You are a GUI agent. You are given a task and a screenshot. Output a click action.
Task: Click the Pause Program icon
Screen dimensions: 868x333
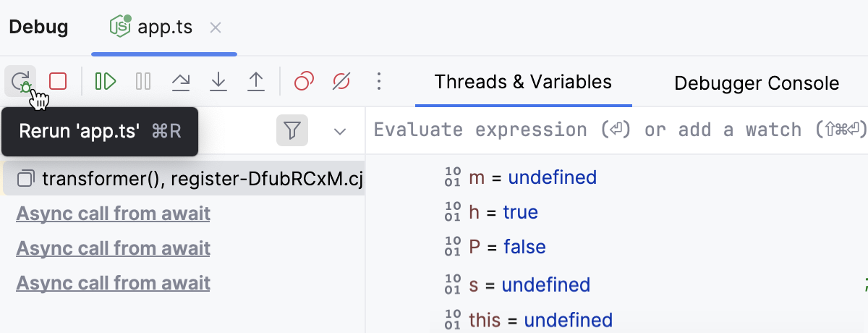tap(143, 81)
